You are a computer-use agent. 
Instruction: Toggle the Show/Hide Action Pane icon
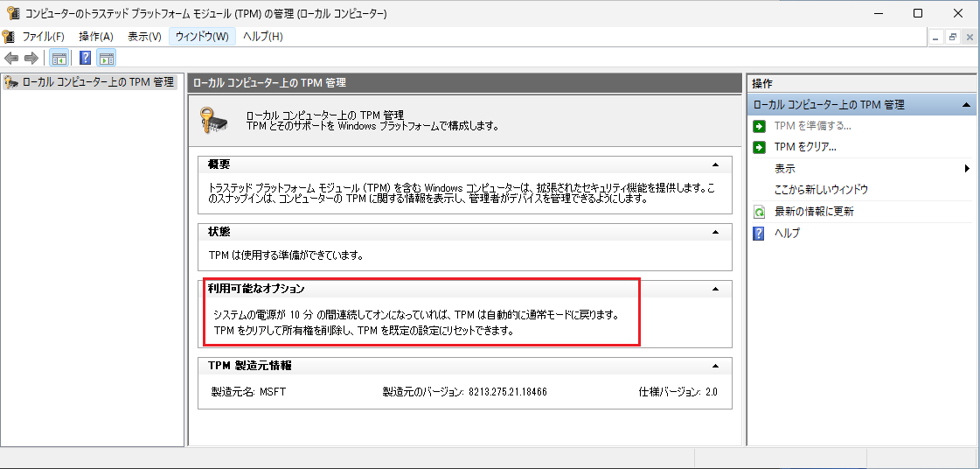(107, 58)
